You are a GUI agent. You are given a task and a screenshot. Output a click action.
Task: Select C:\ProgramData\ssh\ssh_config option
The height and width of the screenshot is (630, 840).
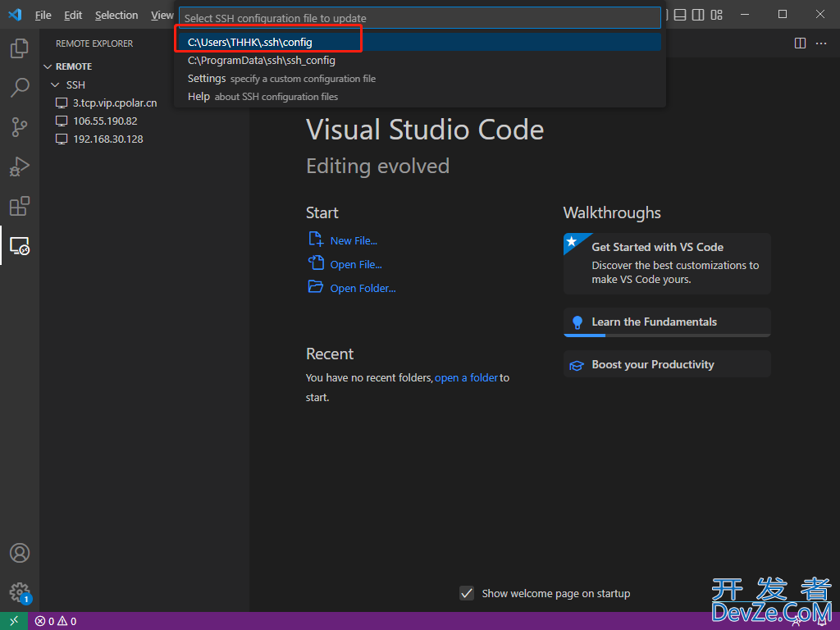click(x=420, y=61)
